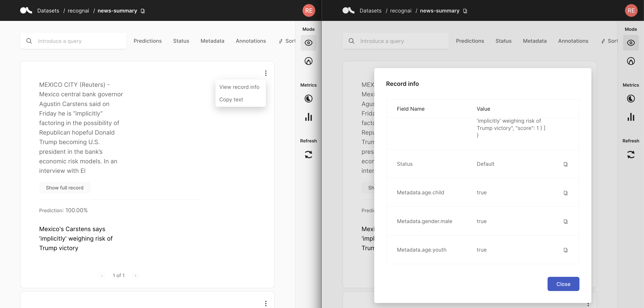Go to recognai breadcrumb in left window
The image size is (644, 308).
[x=78, y=10]
